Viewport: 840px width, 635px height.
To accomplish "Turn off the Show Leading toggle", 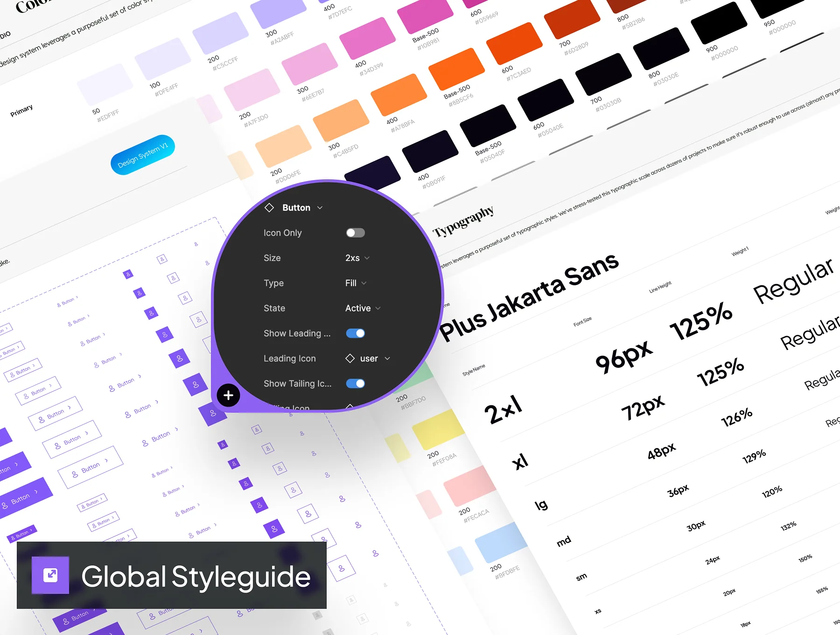I will tap(356, 333).
